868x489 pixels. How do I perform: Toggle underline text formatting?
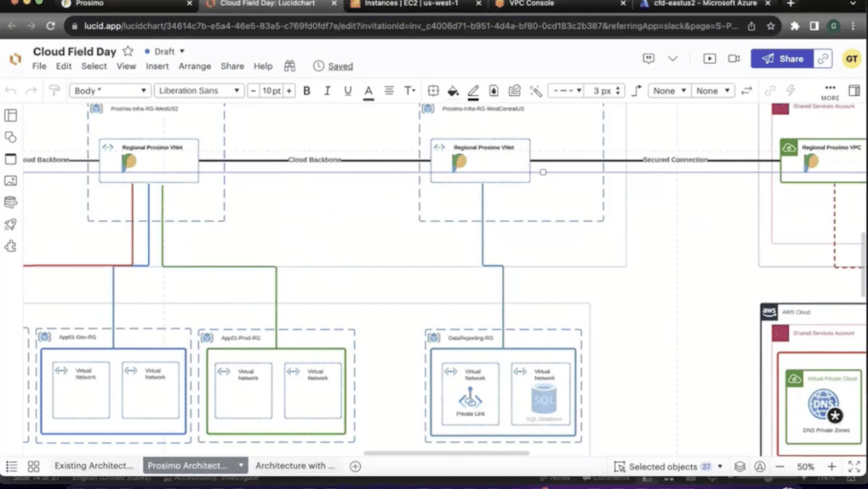click(x=348, y=91)
